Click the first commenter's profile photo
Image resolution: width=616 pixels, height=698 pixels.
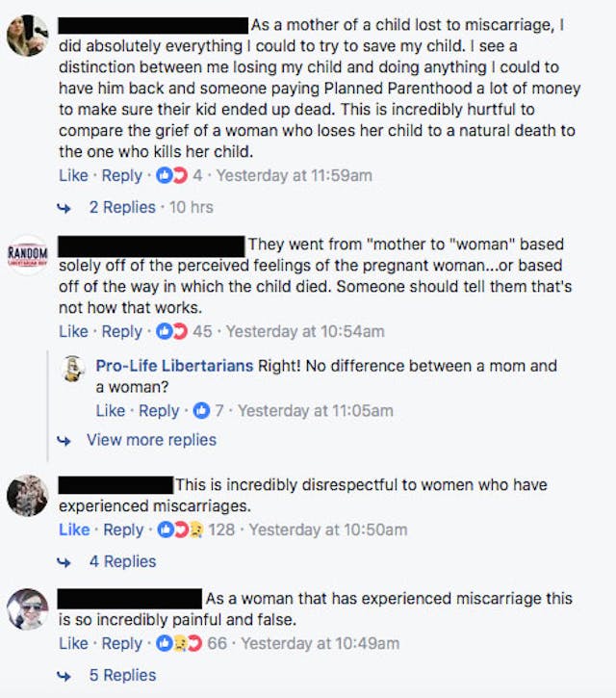(27, 38)
